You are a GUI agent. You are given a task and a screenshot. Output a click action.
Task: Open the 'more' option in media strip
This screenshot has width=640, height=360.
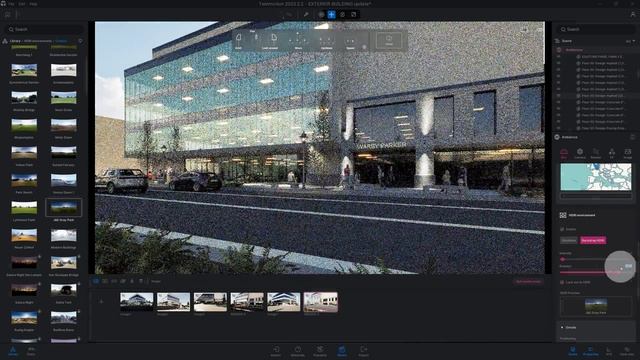pyautogui.click(x=156, y=281)
